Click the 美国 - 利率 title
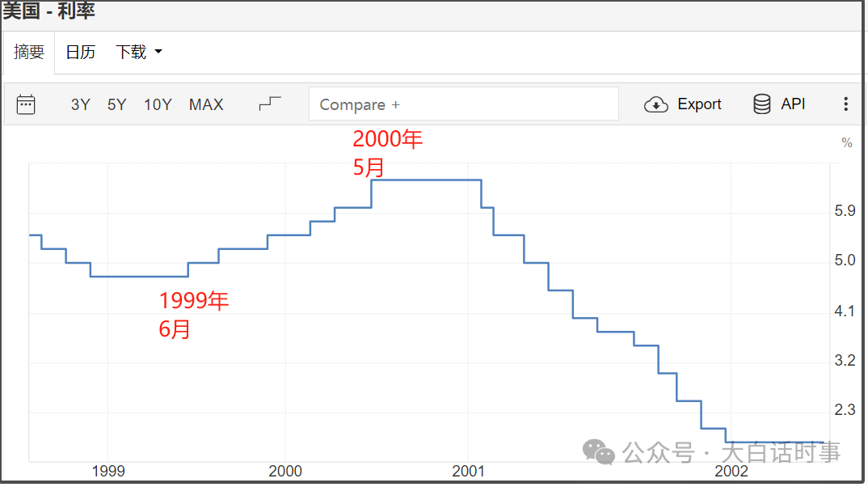 (x=48, y=10)
